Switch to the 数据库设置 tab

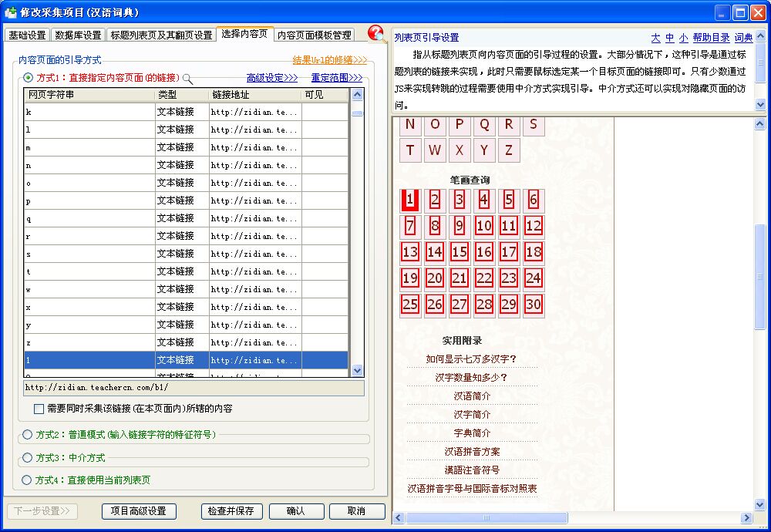pos(78,35)
